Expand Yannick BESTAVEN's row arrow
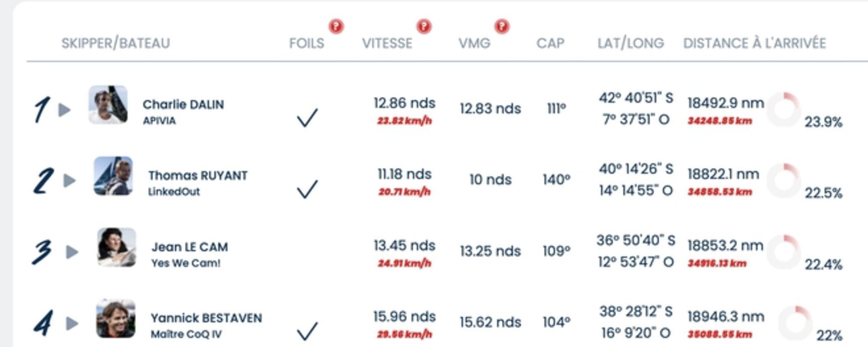Screen dimensions: 868x347 [72, 323]
